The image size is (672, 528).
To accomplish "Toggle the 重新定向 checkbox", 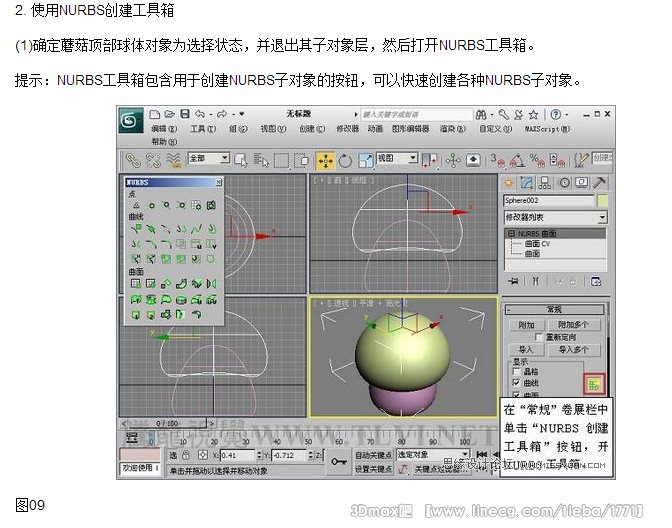I will pos(538,337).
